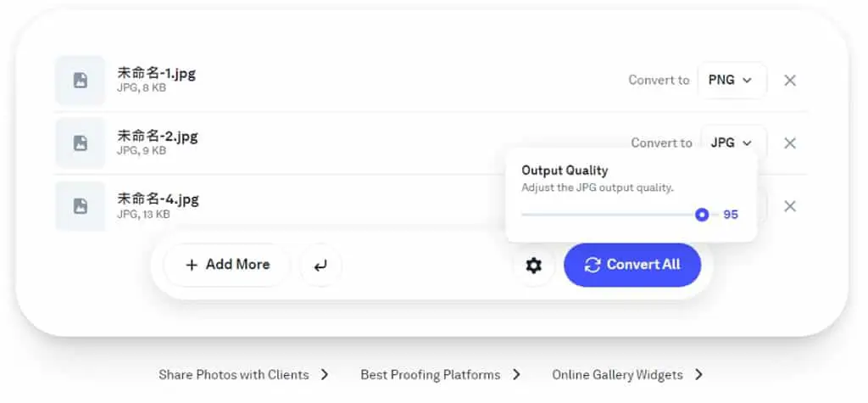Click the quality value 95
Viewport: 868px width, 403px height.
(731, 215)
